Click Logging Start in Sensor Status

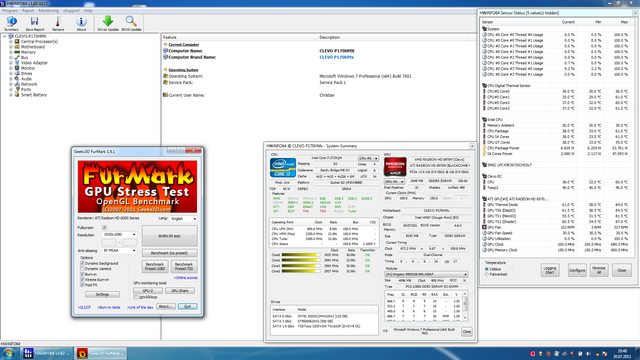pyautogui.click(x=550, y=270)
